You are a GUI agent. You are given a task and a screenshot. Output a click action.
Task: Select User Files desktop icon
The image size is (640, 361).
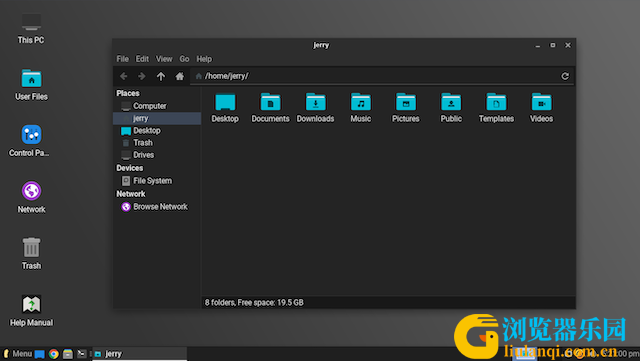coord(31,85)
